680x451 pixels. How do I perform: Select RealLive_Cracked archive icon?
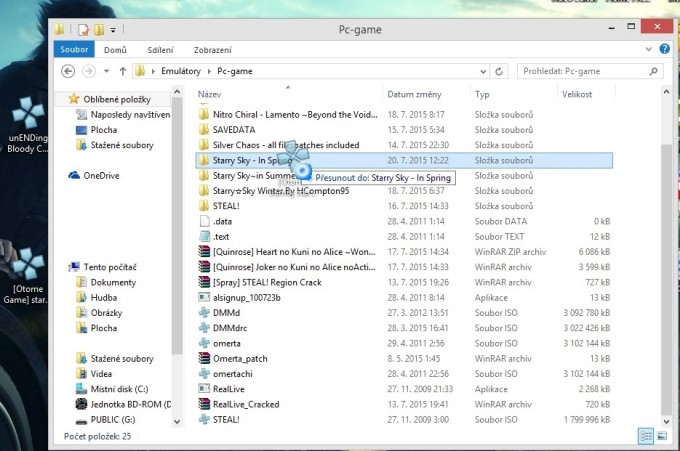(x=204, y=404)
